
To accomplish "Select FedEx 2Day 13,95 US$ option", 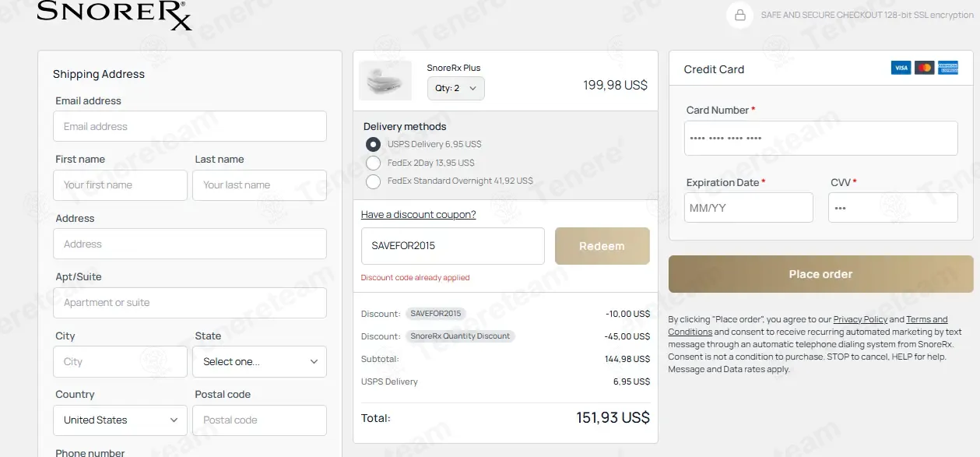I will click(374, 163).
